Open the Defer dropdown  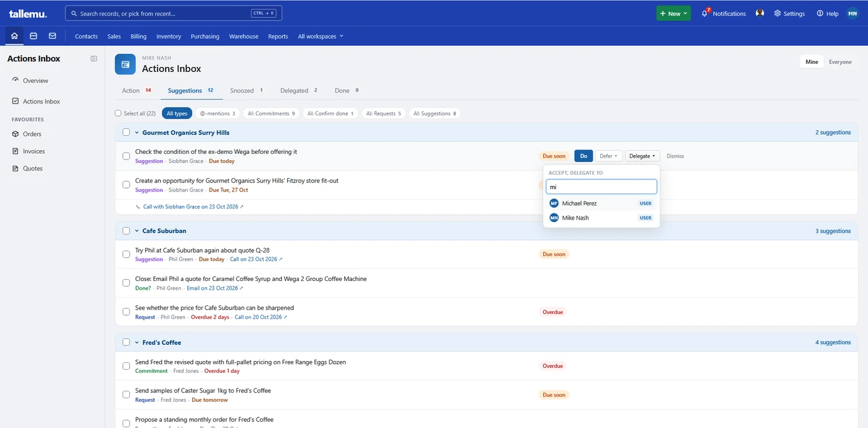(x=608, y=156)
